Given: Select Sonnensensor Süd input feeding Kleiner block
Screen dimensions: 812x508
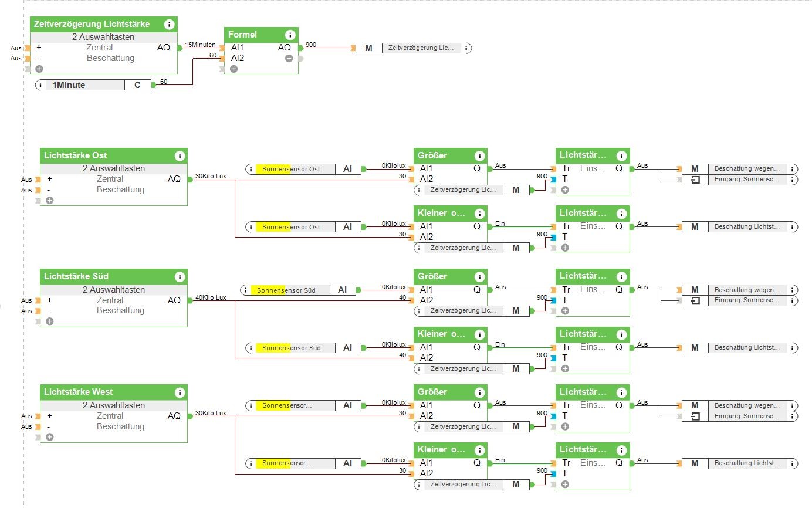Looking at the screenshot, I should coord(303,348).
